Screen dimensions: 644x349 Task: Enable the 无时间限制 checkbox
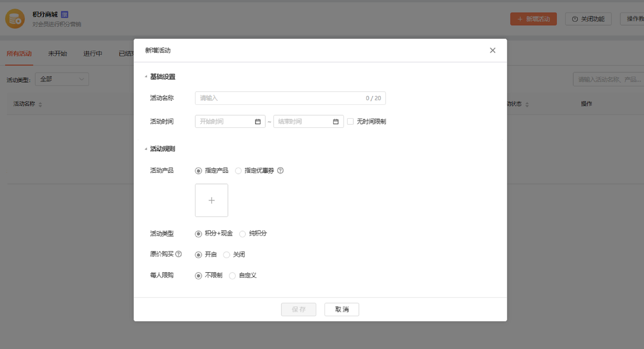(350, 121)
